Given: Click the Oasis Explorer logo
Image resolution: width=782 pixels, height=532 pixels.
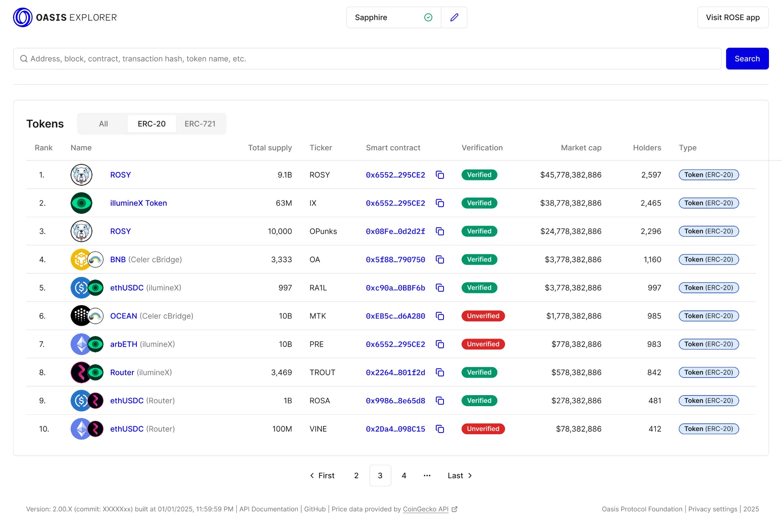Looking at the screenshot, I should [65, 18].
